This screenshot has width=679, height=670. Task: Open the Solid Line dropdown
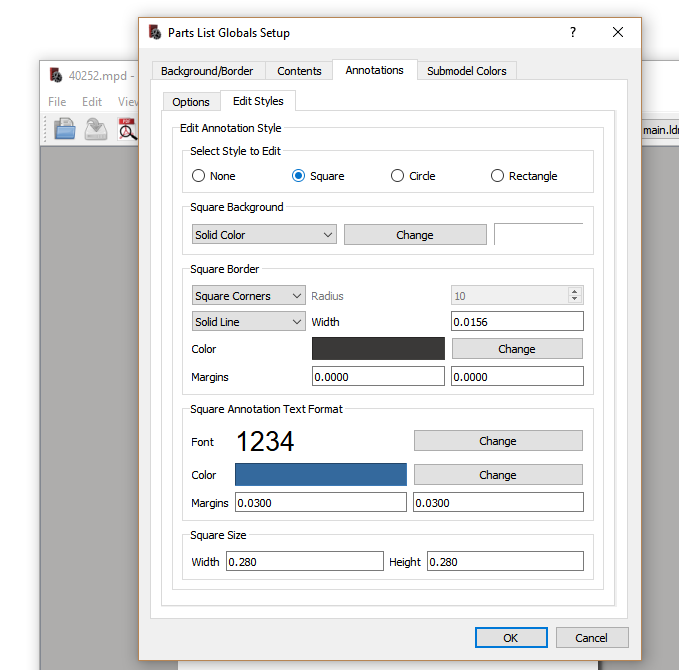[249, 322]
